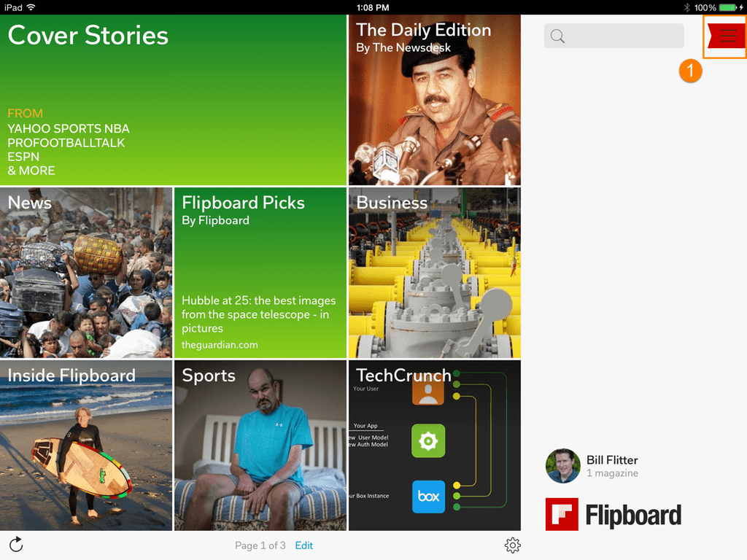The width and height of the screenshot is (747, 560).
Task: Tap the Hubble at 25 headline
Action: point(259,314)
